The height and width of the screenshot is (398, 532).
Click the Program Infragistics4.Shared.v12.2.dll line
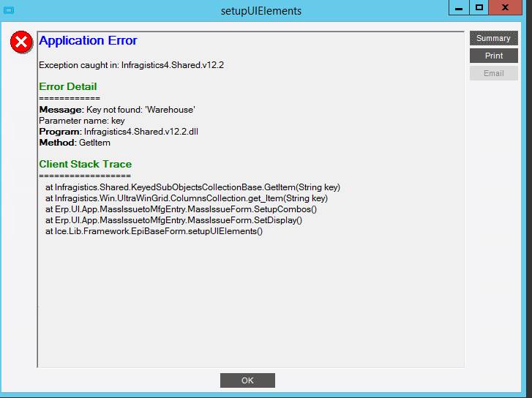(x=119, y=132)
